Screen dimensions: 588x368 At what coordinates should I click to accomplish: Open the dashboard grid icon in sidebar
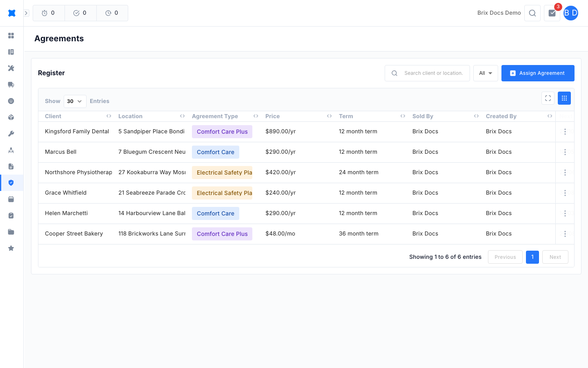(11, 36)
